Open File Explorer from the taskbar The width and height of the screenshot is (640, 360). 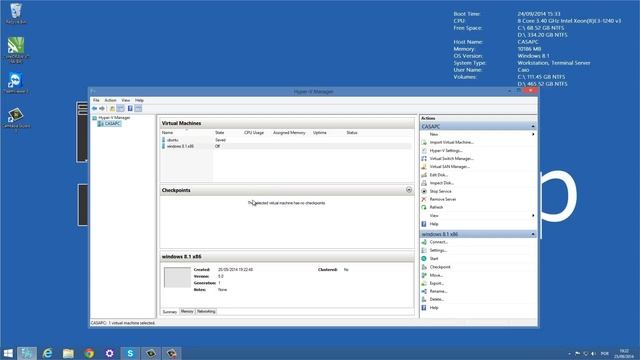[x=68, y=353]
